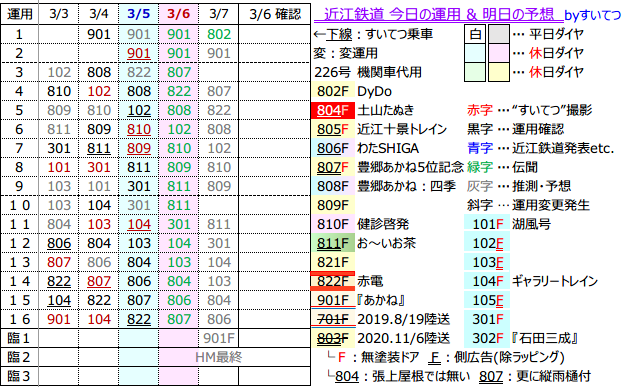This screenshot has width=625, height=387.
Task: Click the 807F legend cell for 豊郷あかね5位記念
Action: [x=333, y=167]
